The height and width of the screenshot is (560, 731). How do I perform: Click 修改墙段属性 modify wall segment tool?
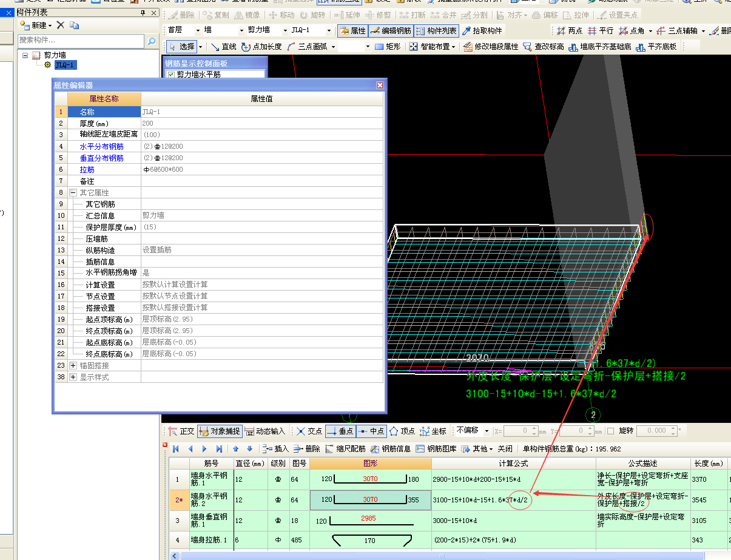(x=491, y=46)
